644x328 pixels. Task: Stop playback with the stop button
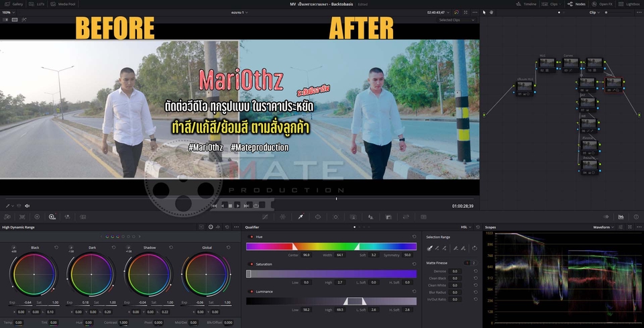coord(230,206)
